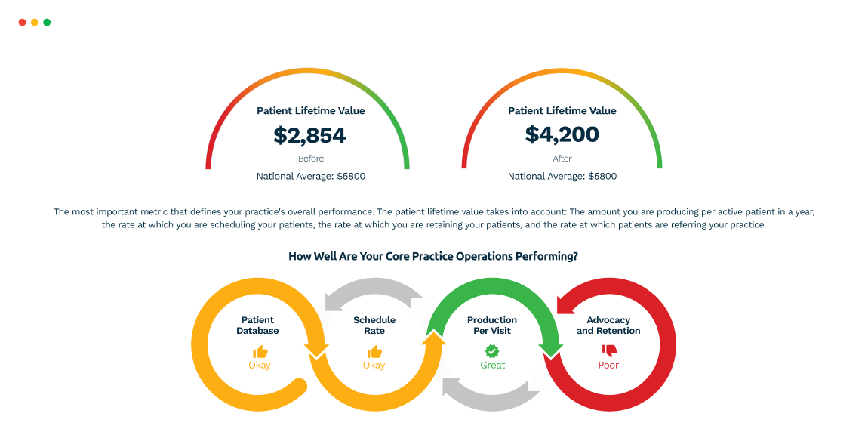Click the green window maximize dot
Screen dimensions: 868x435
tap(47, 23)
